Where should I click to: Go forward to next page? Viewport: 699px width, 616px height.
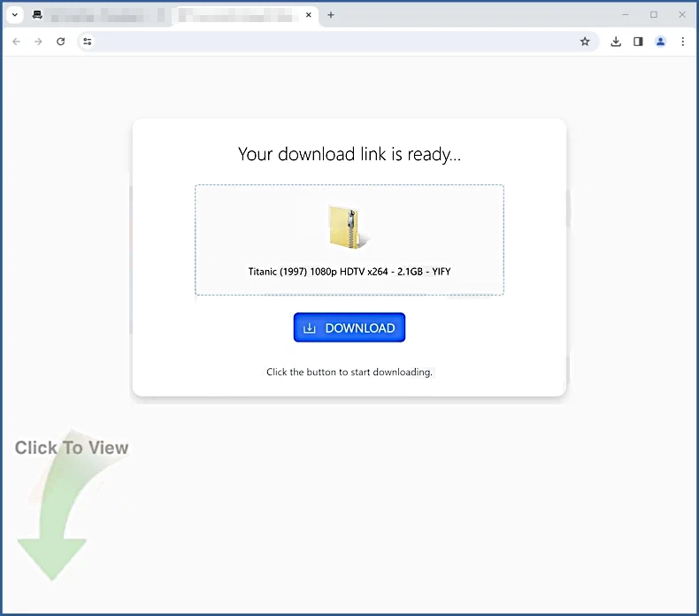point(38,42)
